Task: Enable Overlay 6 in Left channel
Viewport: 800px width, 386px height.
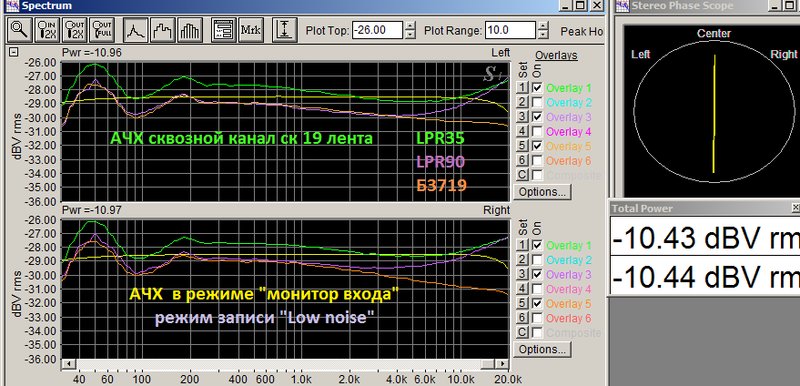Action: [537, 161]
